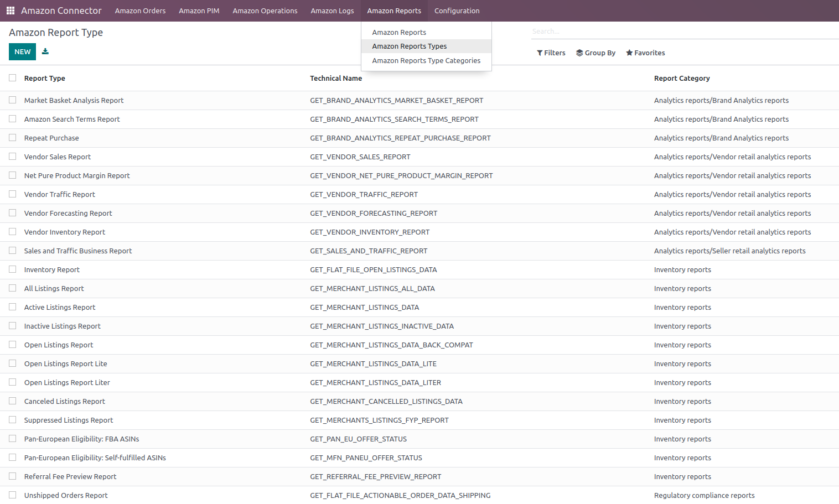Image resolution: width=839 pixels, height=504 pixels.
Task: Open the Configuration menu
Action: tap(457, 11)
